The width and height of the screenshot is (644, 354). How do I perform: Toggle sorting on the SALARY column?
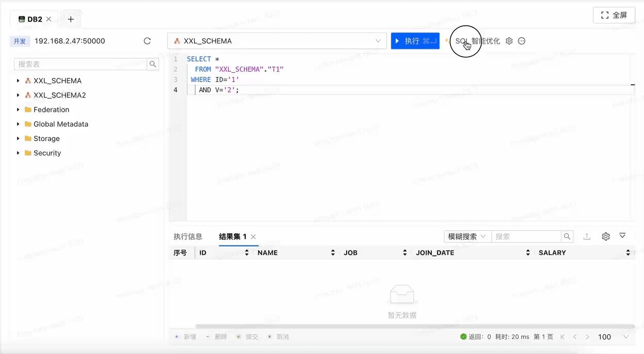[627, 252]
